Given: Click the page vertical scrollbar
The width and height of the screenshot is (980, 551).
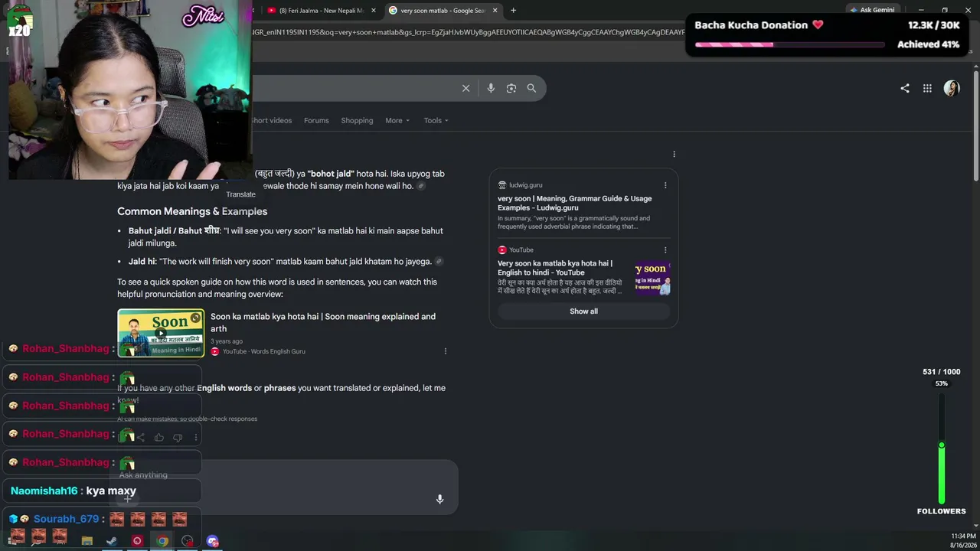Looking at the screenshot, I should 976,126.
